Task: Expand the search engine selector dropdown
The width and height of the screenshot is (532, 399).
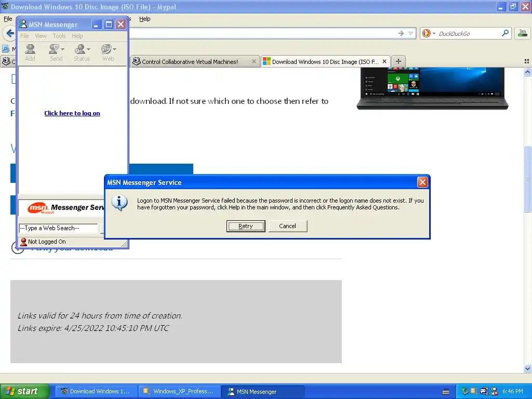Action: tap(434, 34)
